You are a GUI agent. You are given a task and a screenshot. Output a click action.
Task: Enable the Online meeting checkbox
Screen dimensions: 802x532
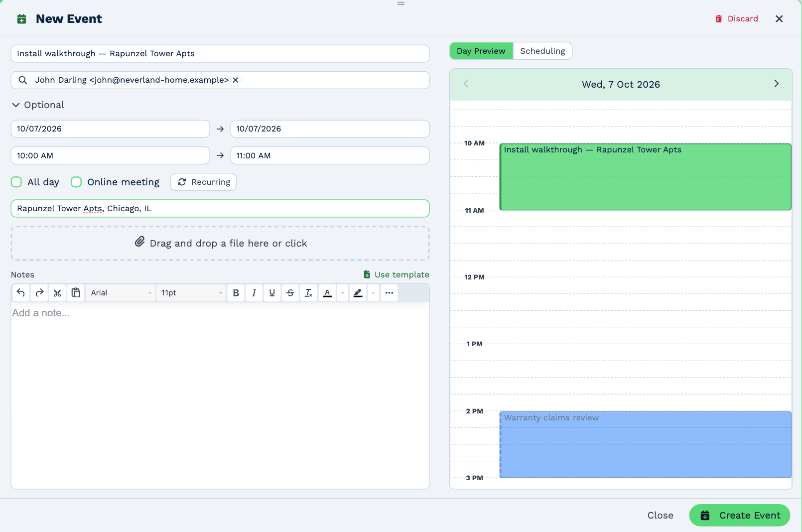point(76,182)
